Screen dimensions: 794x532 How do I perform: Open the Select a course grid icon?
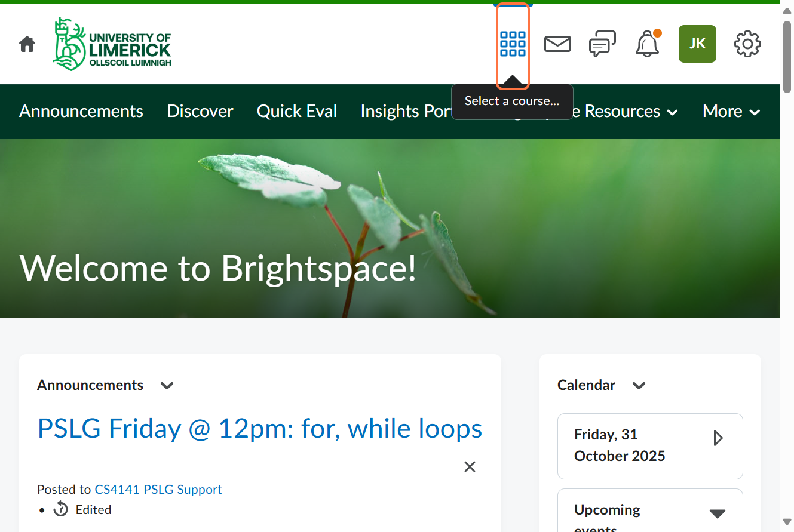513,44
